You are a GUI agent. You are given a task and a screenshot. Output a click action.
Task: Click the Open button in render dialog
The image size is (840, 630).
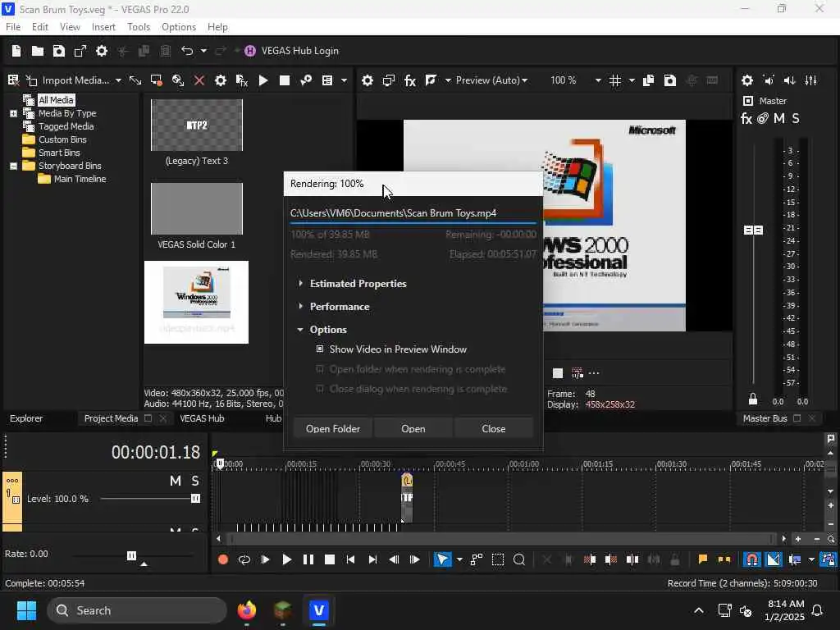point(413,428)
